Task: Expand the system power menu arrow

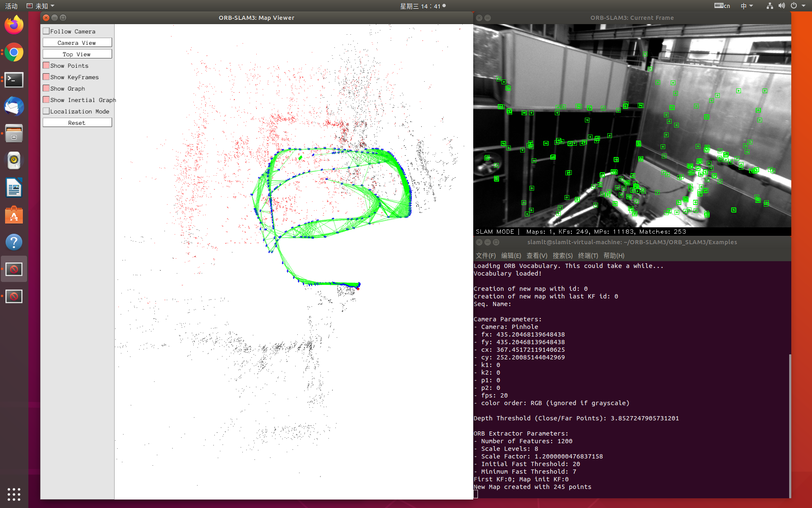Action: 804,6
